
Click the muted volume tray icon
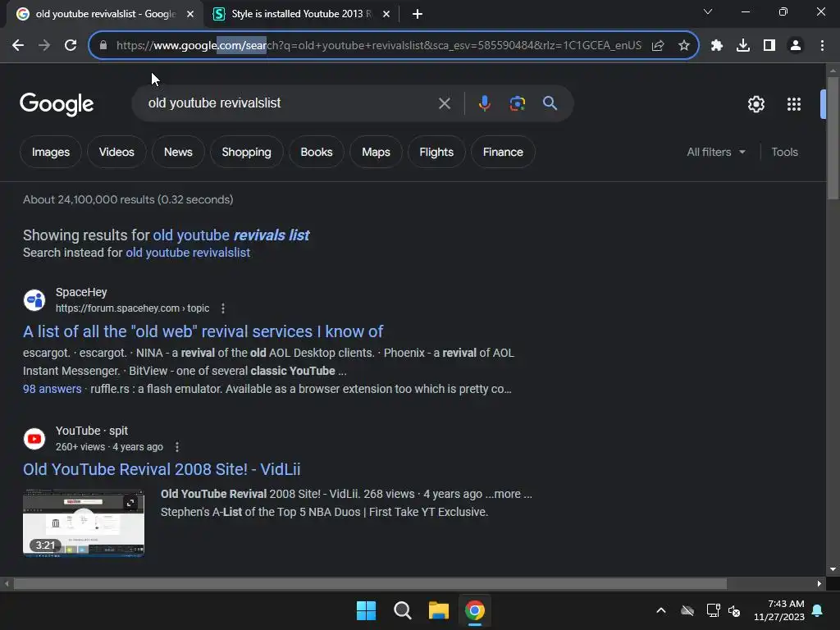tap(734, 610)
